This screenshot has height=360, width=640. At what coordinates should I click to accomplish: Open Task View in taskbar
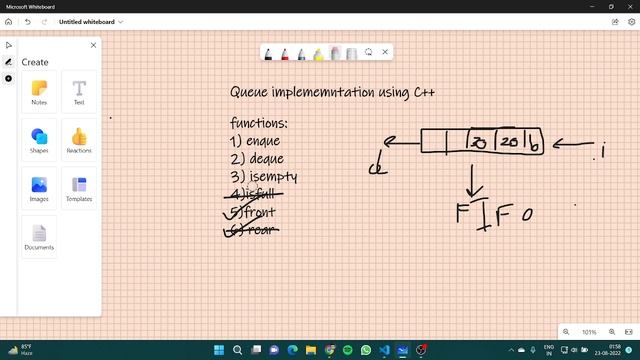[x=256, y=350]
